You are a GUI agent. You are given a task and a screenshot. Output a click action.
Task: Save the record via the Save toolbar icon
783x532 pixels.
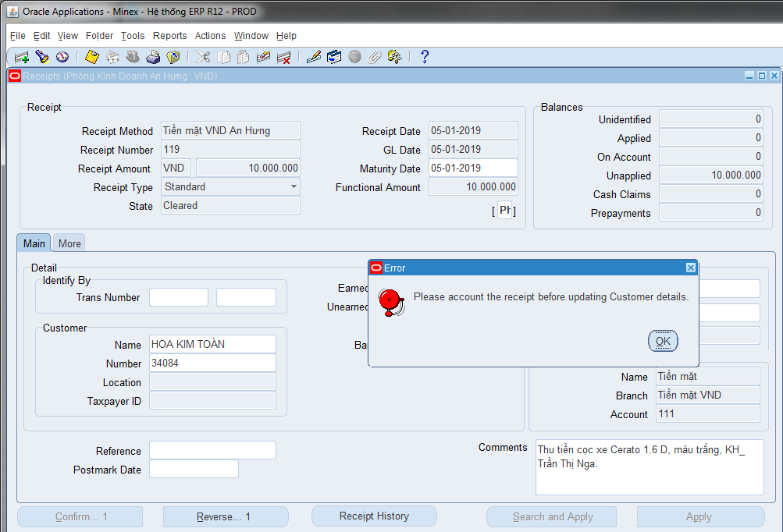pyautogui.click(x=91, y=56)
